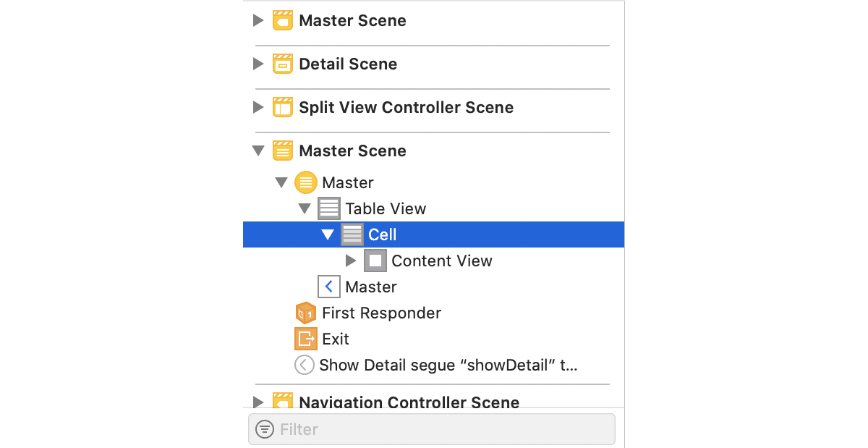Viewport: 868px width, 448px height.
Task: Click the Master navigation item back-arrow icon
Action: (x=328, y=287)
